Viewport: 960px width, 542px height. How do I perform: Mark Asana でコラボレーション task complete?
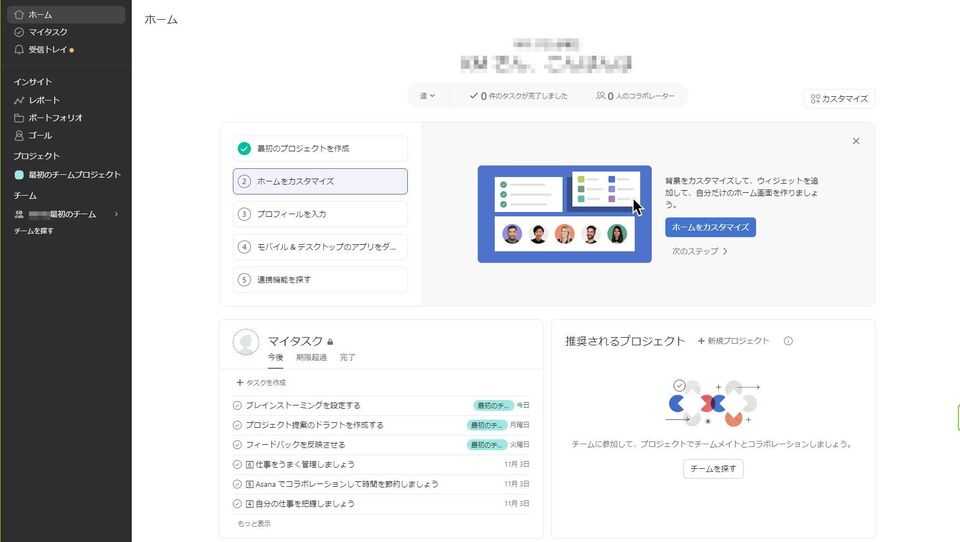point(238,484)
